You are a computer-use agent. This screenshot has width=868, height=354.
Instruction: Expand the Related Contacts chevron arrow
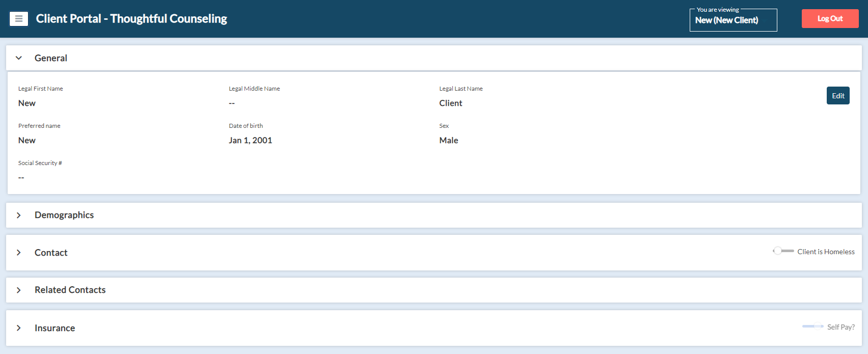(x=19, y=290)
